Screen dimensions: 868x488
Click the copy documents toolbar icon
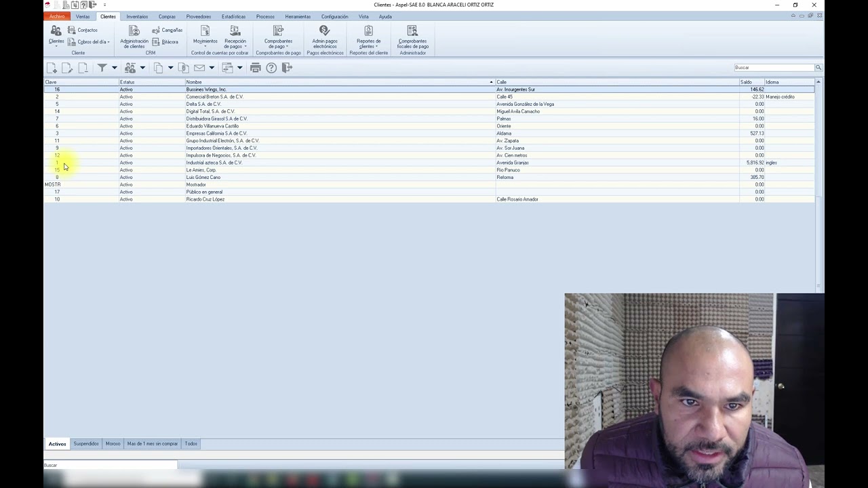[x=158, y=68]
